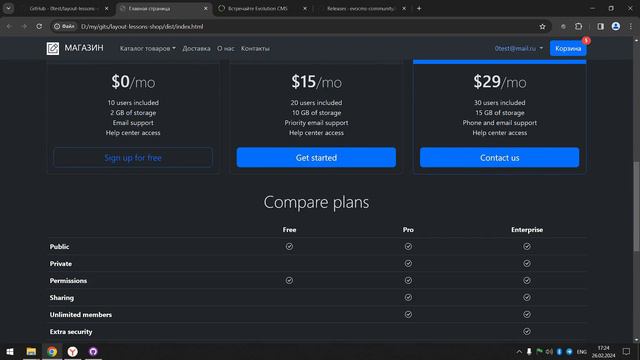Open the Контакты page
Screen dimensions: 640x360
(x=255, y=48)
